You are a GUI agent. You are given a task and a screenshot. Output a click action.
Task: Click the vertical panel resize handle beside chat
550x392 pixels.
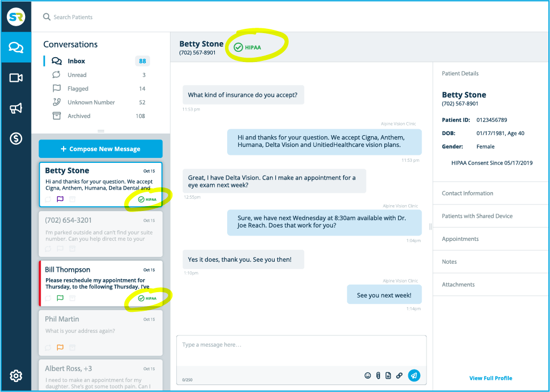(x=430, y=226)
